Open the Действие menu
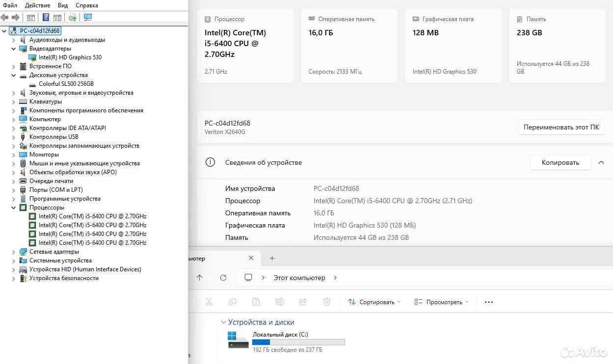This screenshot has width=613, height=364. (37, 5)
